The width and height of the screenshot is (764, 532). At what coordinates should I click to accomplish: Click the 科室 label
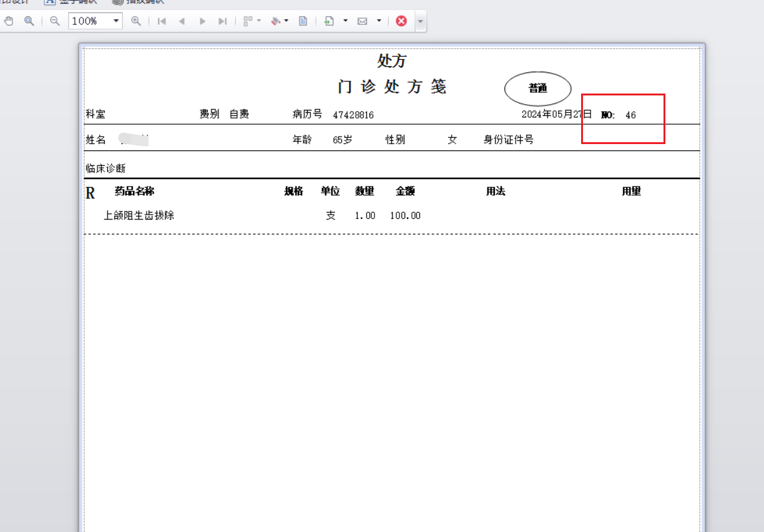point(95,114)
